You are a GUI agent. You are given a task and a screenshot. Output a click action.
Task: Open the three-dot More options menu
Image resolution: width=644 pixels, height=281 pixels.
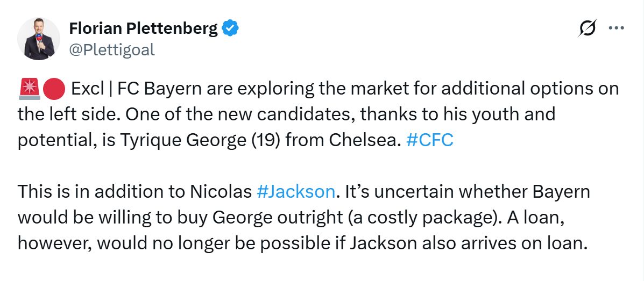tap(615, 28)
